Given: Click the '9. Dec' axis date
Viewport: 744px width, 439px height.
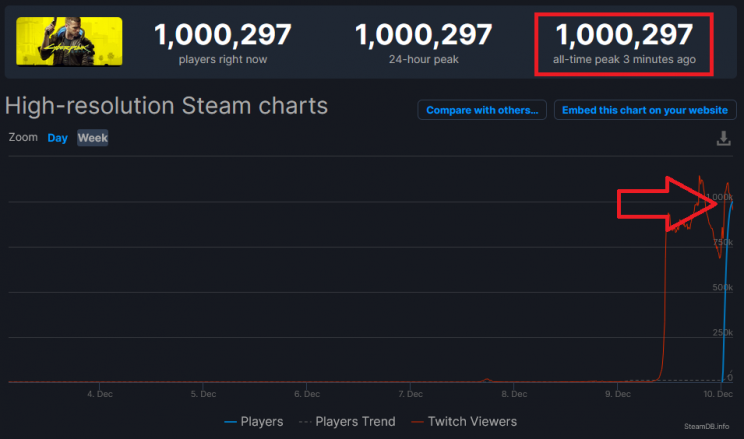Looking at the screenshot, I should [617, 394].
